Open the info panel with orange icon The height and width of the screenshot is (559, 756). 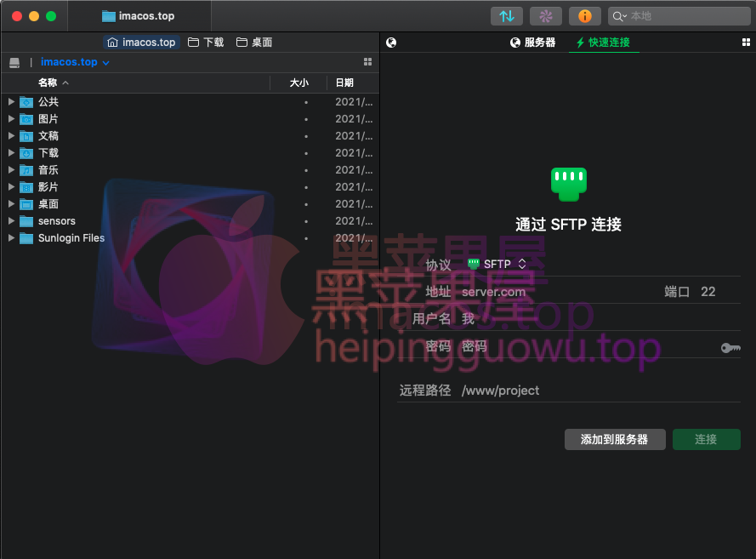click(584, 15)
